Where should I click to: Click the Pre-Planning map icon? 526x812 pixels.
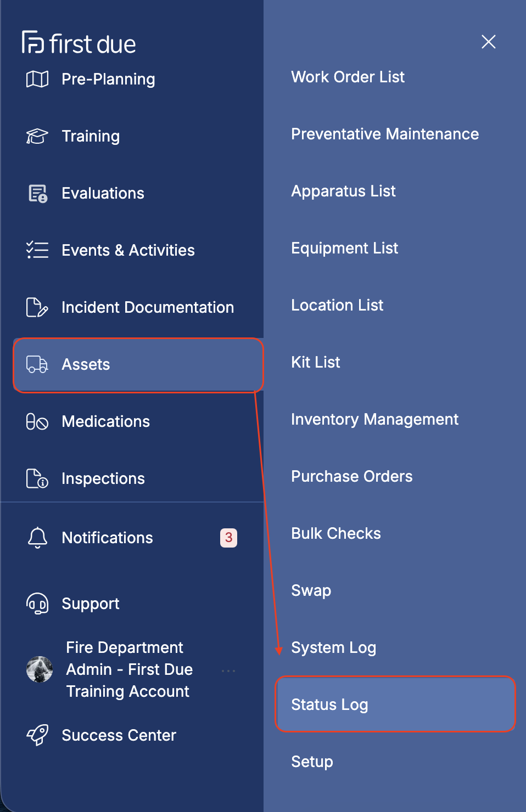(37, 79)
